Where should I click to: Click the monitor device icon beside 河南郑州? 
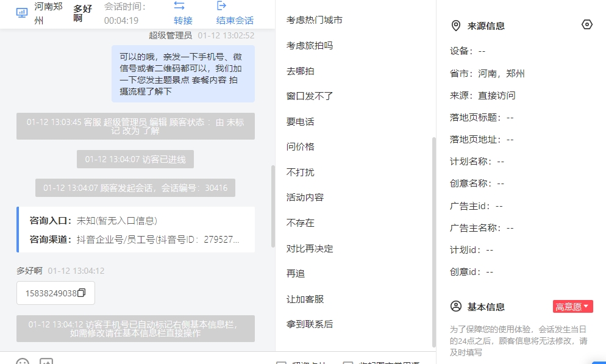[x=22, y=13]
